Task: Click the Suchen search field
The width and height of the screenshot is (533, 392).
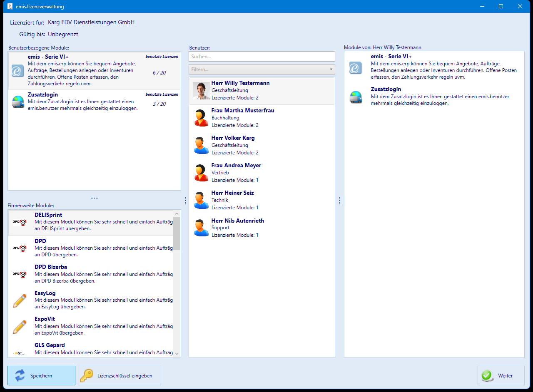Action: coord(262,56)
